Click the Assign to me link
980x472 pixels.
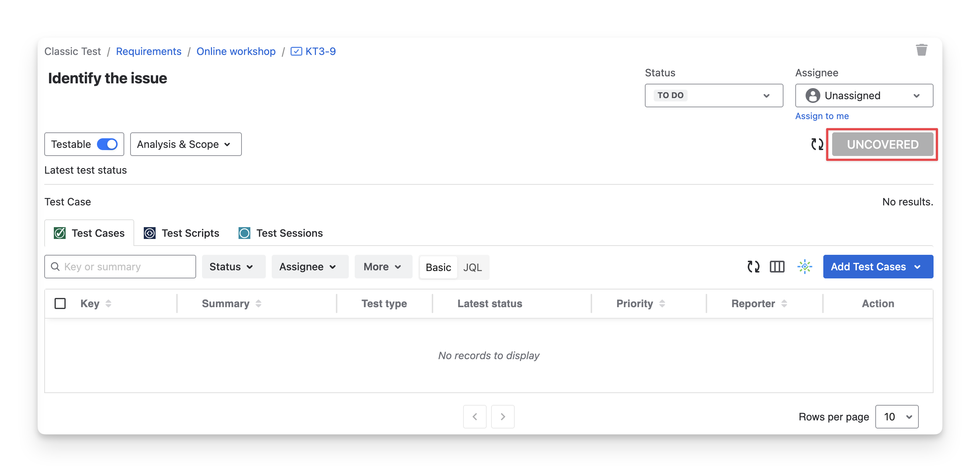point(822,116)
